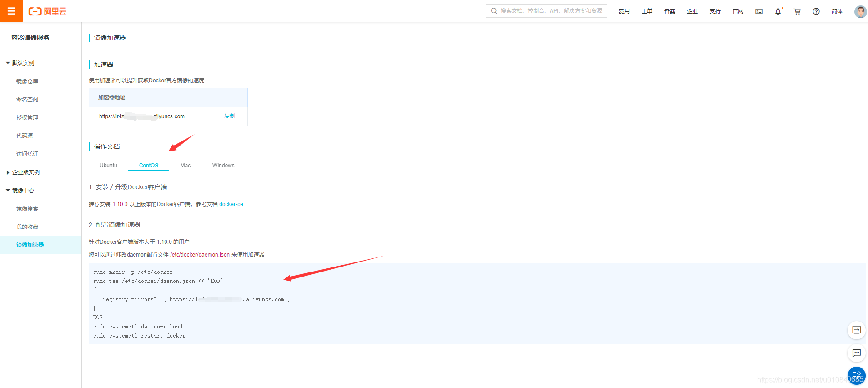This screenshot has width=868, height=388.
Task: Collapse the 镜像中心 section
Action: coord(20,191)
